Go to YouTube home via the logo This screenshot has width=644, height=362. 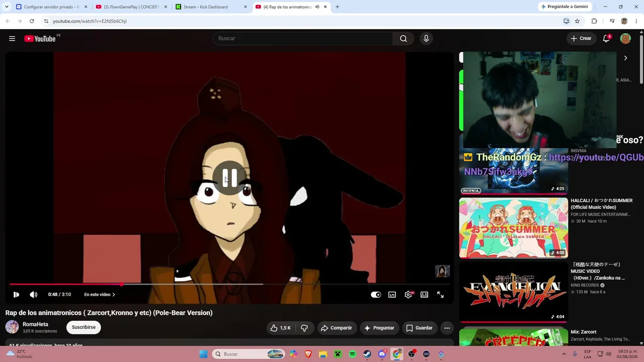click(40, 39)
